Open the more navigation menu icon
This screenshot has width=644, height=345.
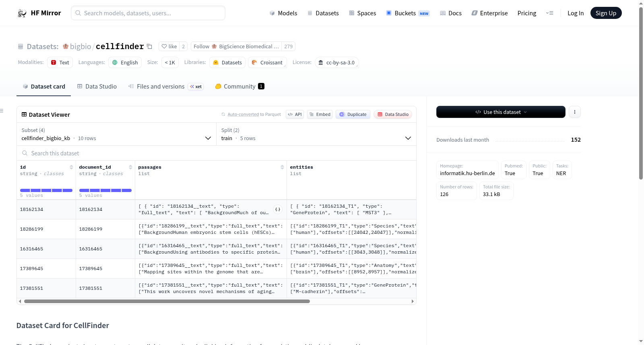pyautogui.click(x=549, y=13)
